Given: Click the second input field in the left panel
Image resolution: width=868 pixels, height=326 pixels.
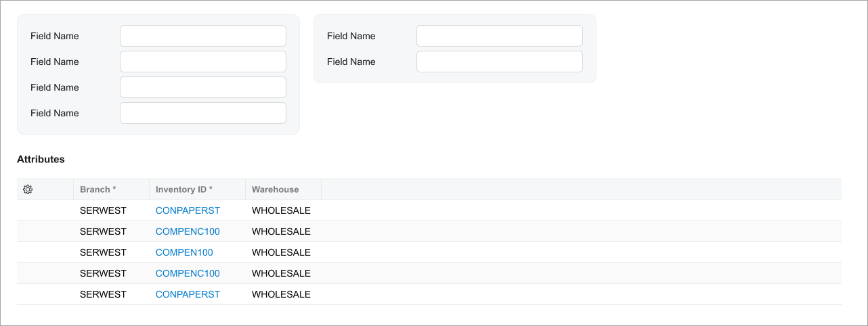Looking at the screenshot, I should tap(203, 62).
